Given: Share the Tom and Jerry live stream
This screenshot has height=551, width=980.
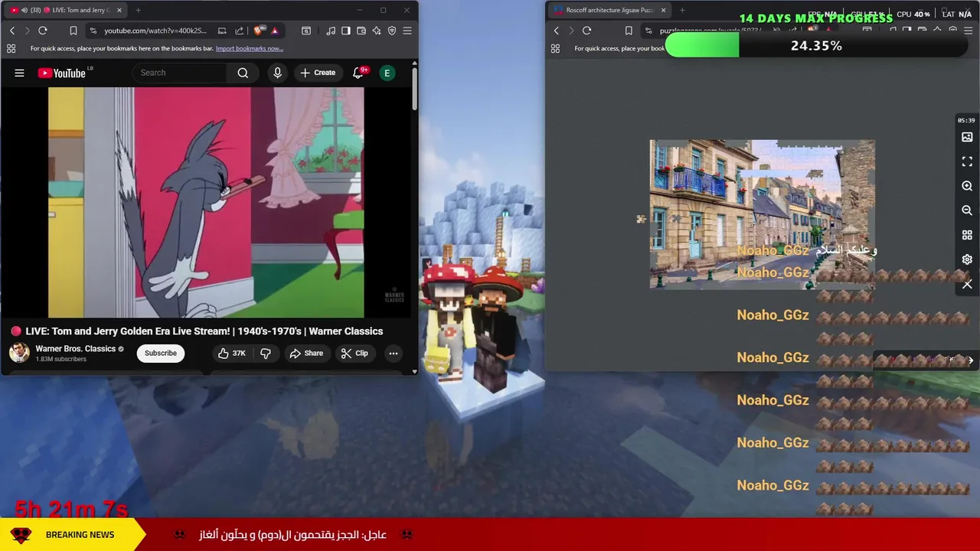Looking at the screenshot, I should coord(306,353).
